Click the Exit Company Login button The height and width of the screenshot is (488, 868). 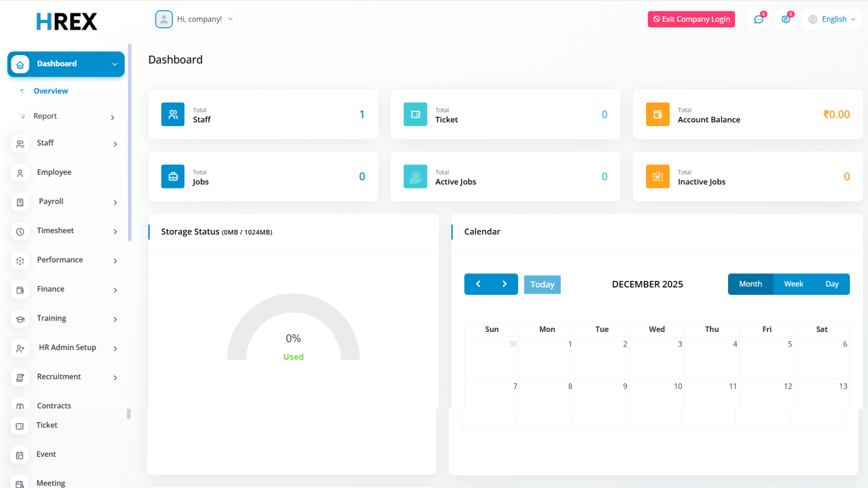click(691, 19)
